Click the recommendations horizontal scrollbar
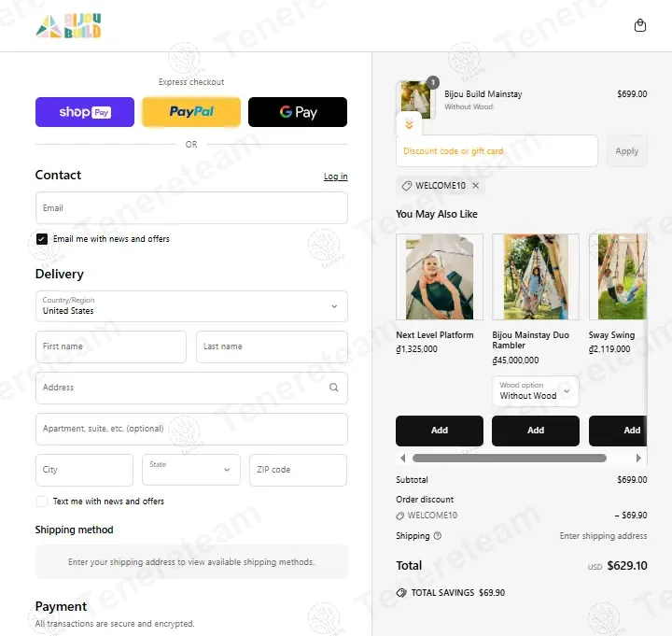The height and width of the screenshot is (636, 672). pos(510,458)
